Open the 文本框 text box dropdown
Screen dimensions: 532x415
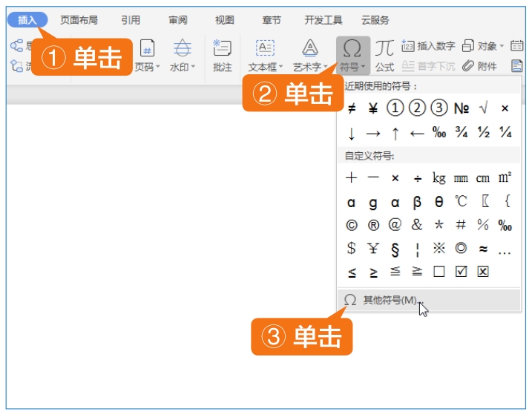click(266, 56)
